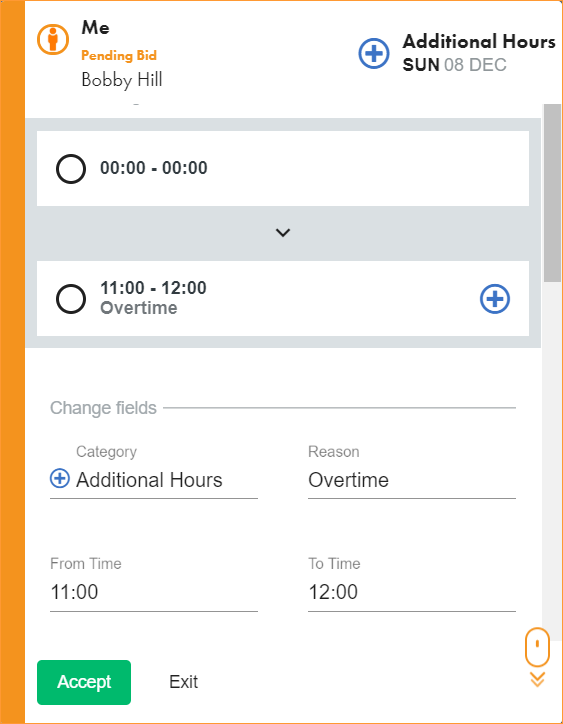Screen dimensions: 563x724
Task: Click the plus icon on the 11:00 - 12:00 overtime row
Action: tap(495, 299)
